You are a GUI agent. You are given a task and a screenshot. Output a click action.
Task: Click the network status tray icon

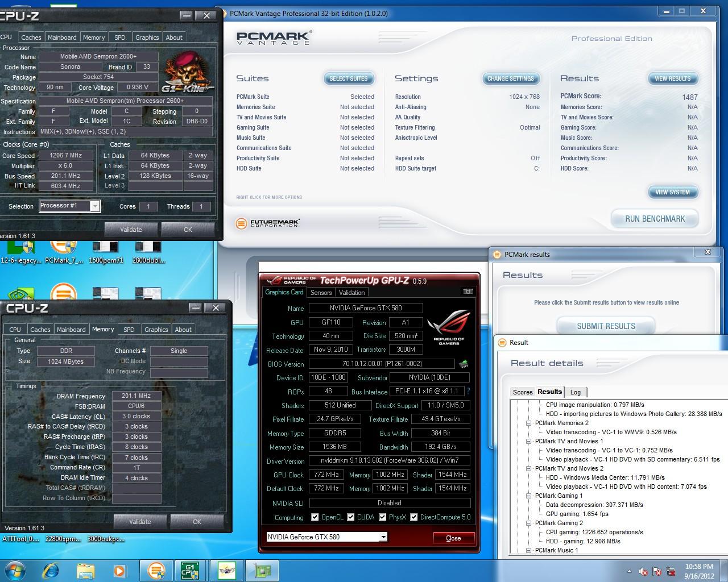click(x=672, y=571)
